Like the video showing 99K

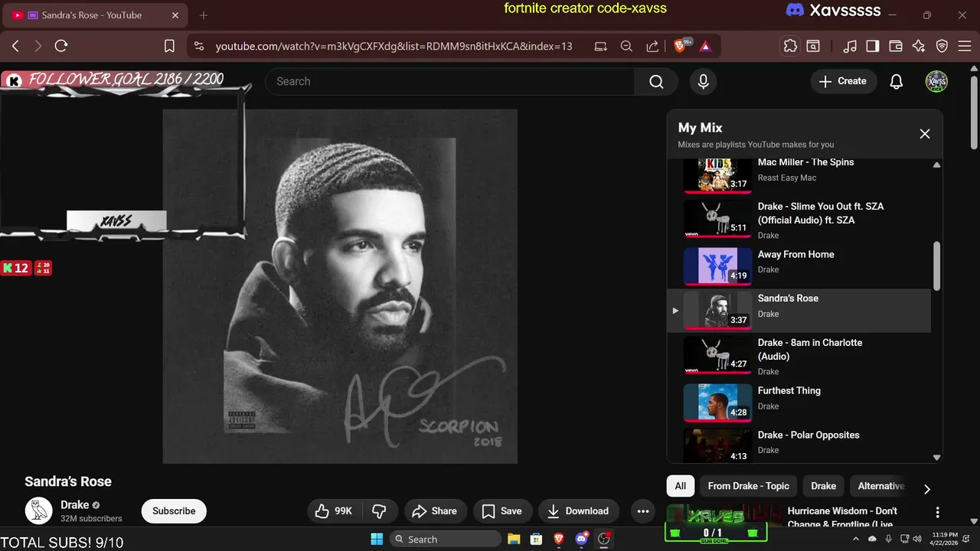pyautogui.click(x=335, y=511)
